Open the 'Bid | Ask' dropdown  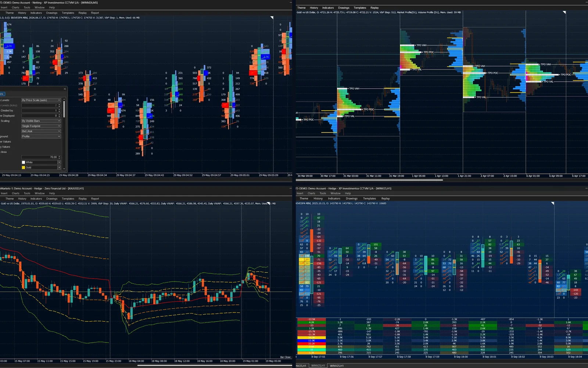pyautogui.click(x=41, y=131)
